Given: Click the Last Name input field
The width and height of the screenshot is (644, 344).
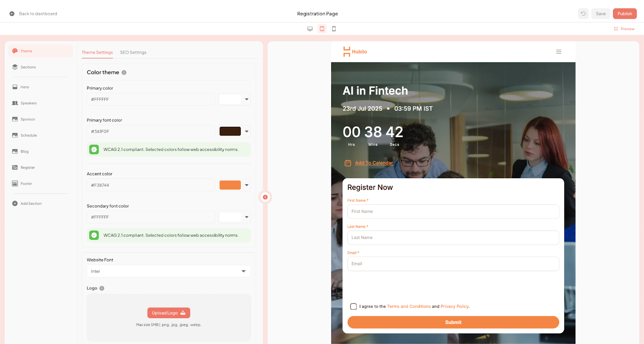Looking at the screenshot, I should 453,238.
